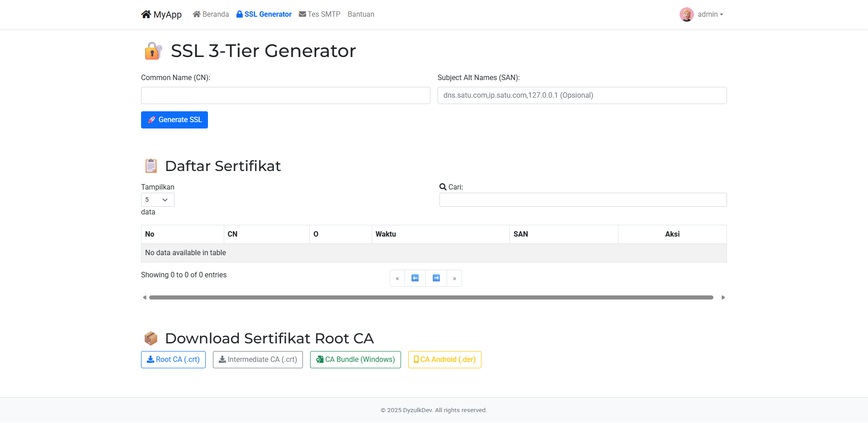
Task: Download CA Android (.der)
Action: click(x=445, y=360)
